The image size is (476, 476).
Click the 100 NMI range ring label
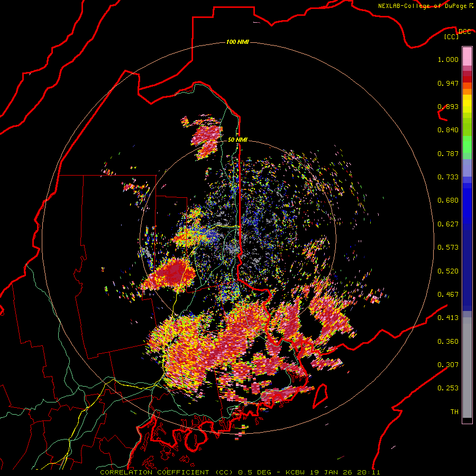237,42
